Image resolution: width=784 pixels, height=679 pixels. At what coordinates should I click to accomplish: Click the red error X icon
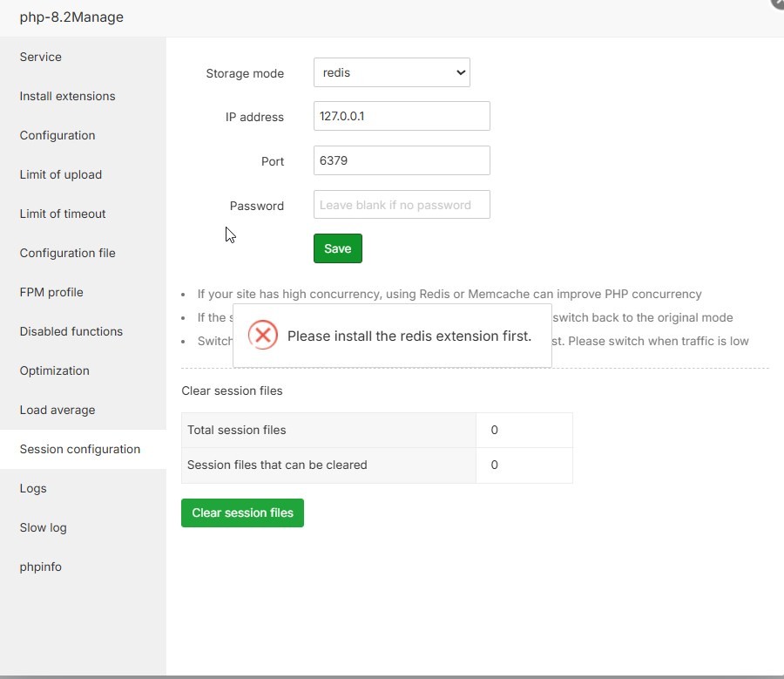pyautogui.click(x=262, y=336)
